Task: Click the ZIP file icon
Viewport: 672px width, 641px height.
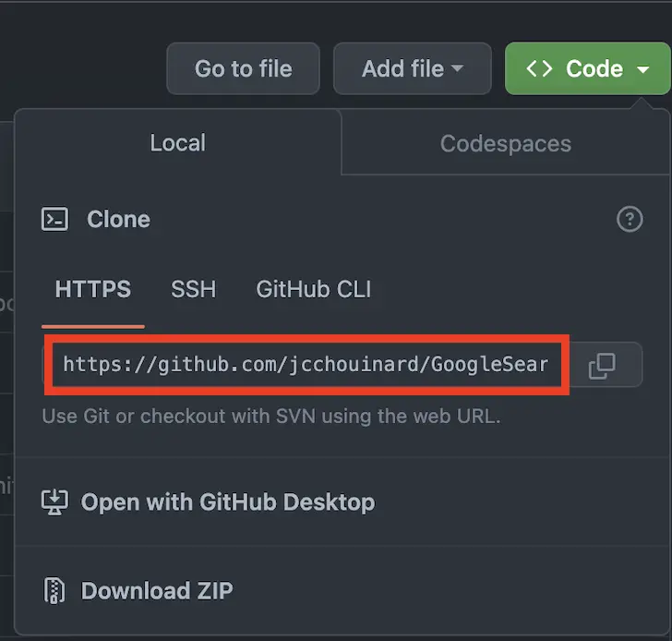Action: coord(54,591)
